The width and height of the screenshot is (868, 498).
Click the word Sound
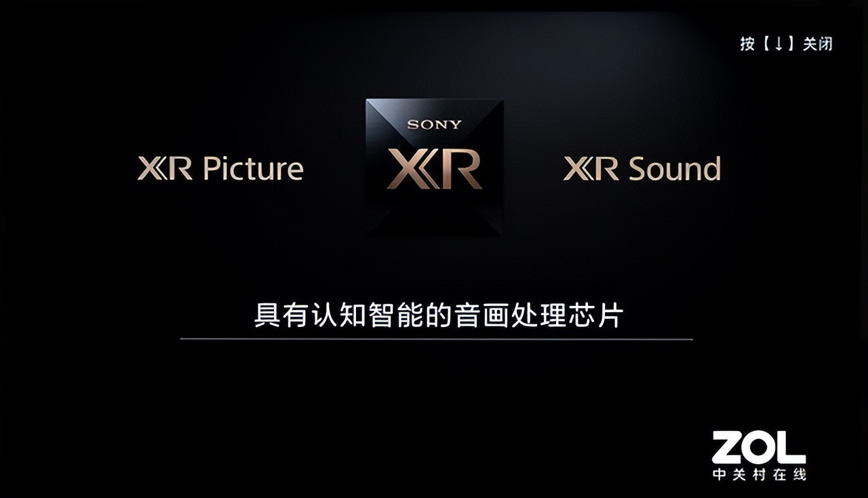(x=675, y=168)
